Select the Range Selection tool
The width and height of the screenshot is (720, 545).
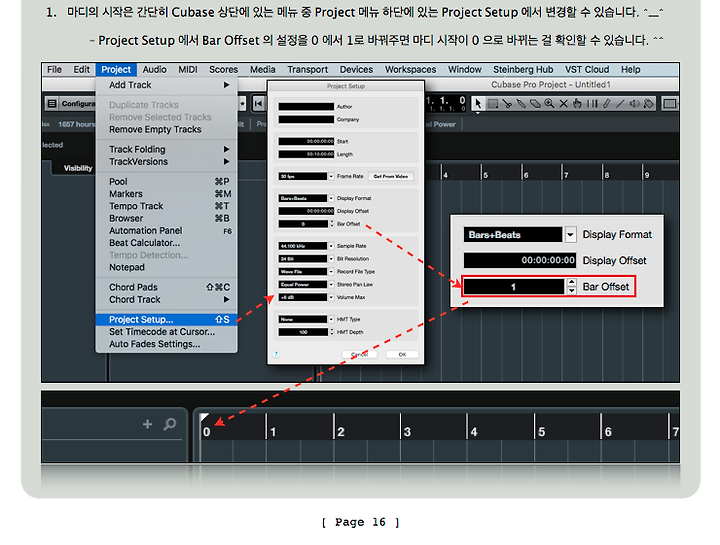[x=493, y=104]
